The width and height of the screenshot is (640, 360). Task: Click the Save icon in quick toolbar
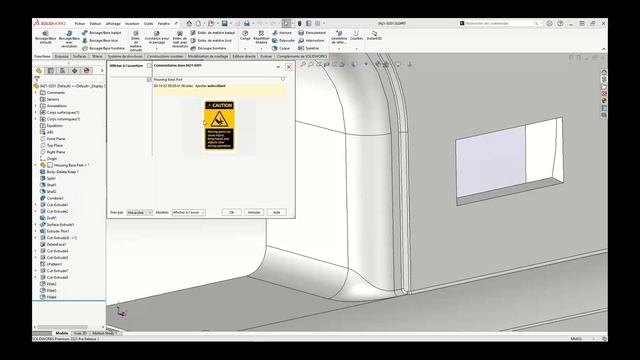[x=224, y=24]
